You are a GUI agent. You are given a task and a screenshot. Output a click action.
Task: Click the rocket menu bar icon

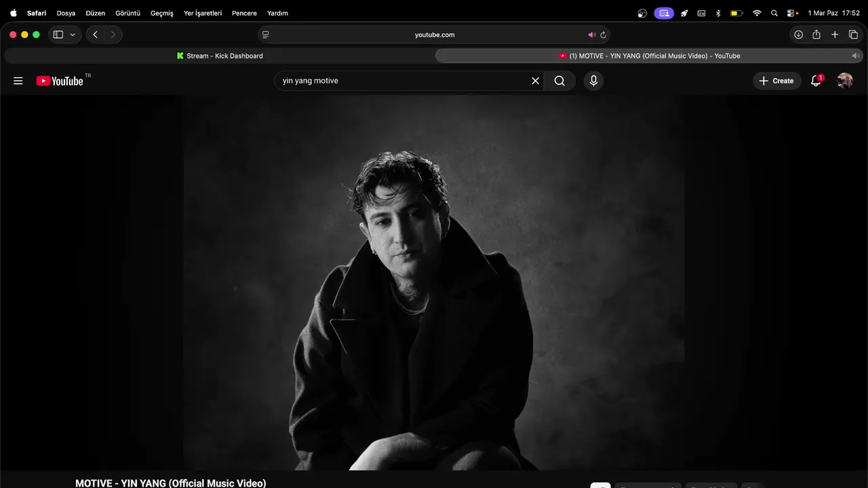point(684,13)
